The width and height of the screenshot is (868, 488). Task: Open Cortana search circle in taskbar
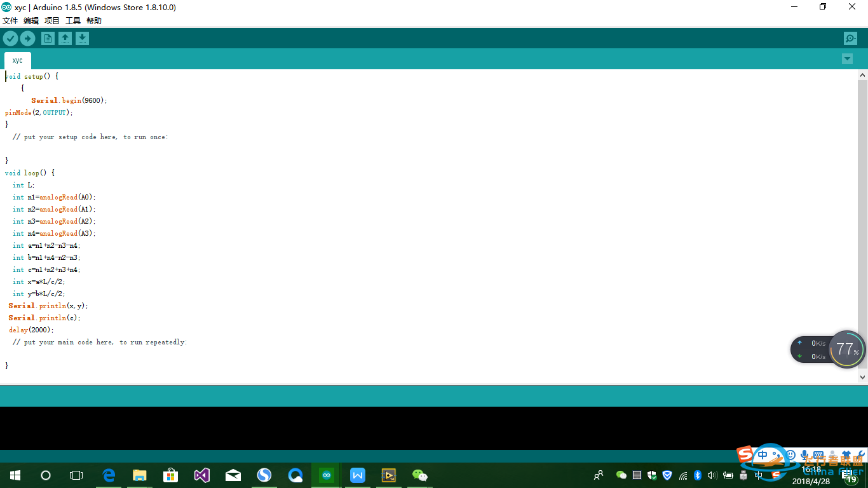(x=46, y=475)
